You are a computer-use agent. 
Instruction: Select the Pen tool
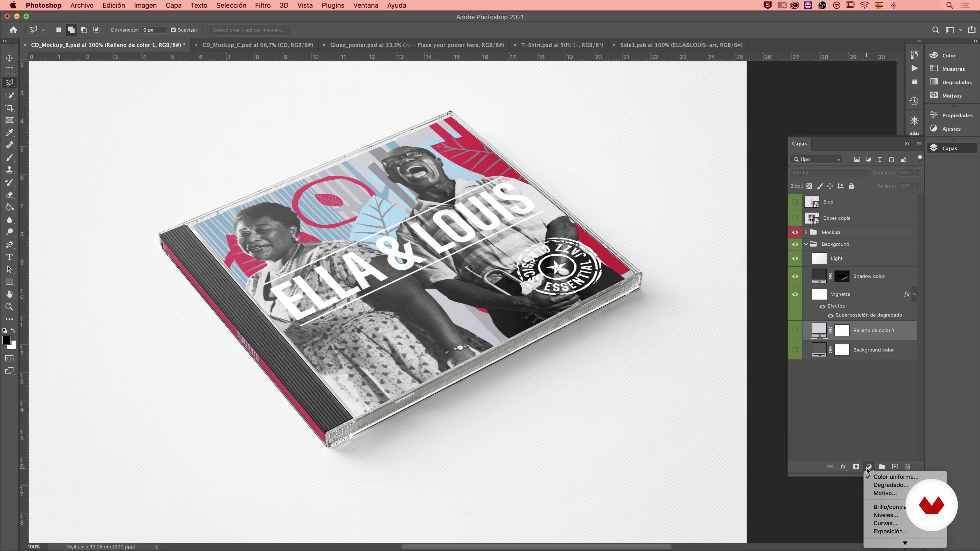point(9,245)
